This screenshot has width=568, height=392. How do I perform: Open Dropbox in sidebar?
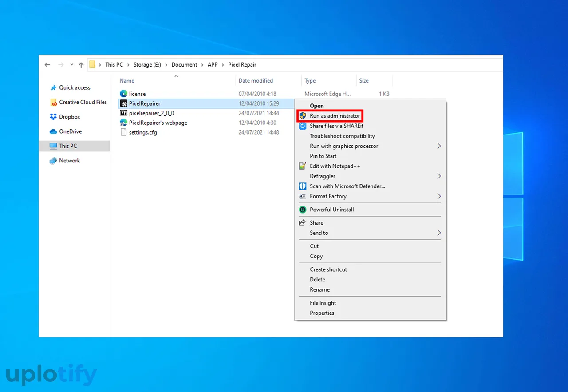(70, 117)
